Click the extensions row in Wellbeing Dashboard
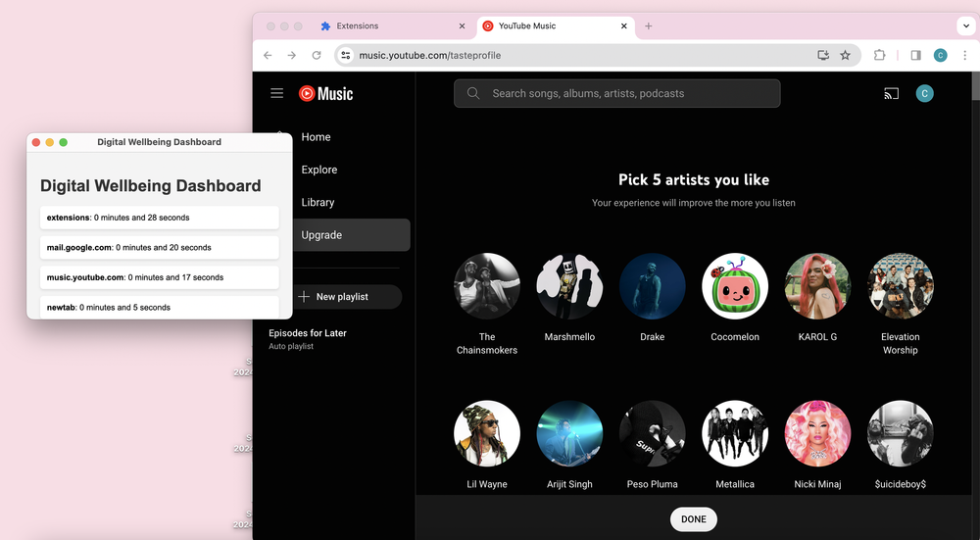 click(160, 218)
